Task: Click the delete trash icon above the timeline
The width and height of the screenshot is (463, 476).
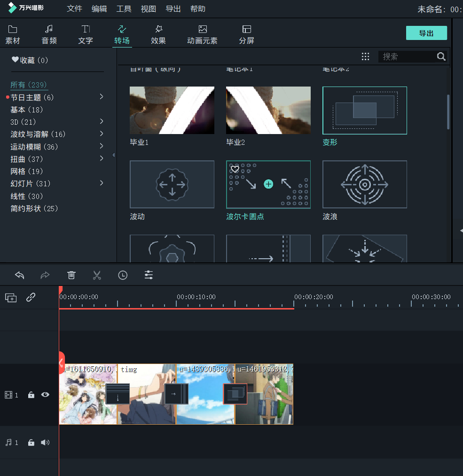Action: [71, 275]
